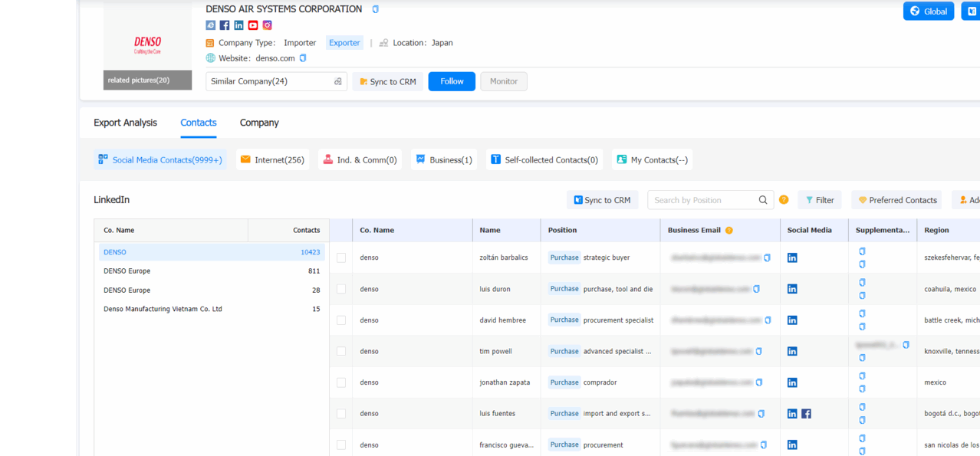This screenshot has width=980, height=456.
Task: Open the company's Instagram icon
Action: (267, 25)
